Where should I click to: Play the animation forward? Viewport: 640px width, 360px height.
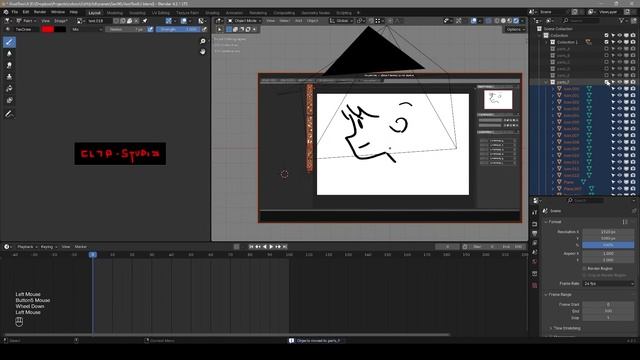(x=271, y=247)
